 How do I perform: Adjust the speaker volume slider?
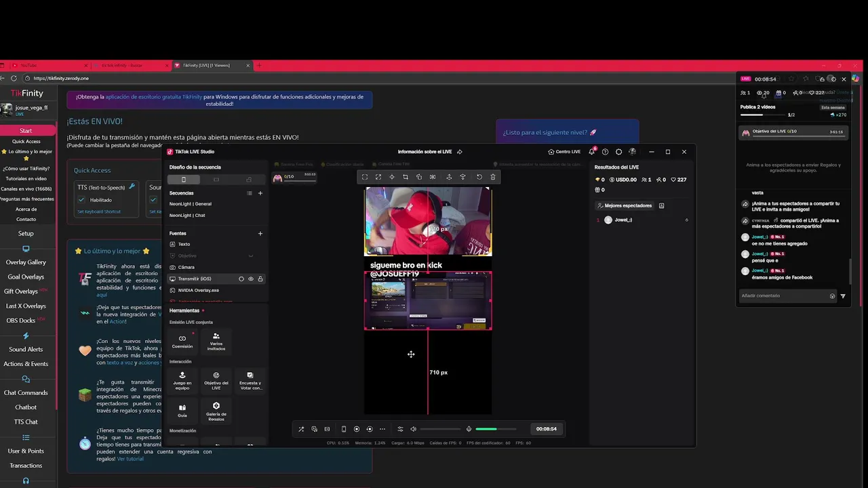pyautogui.click(x=440, y=429)
